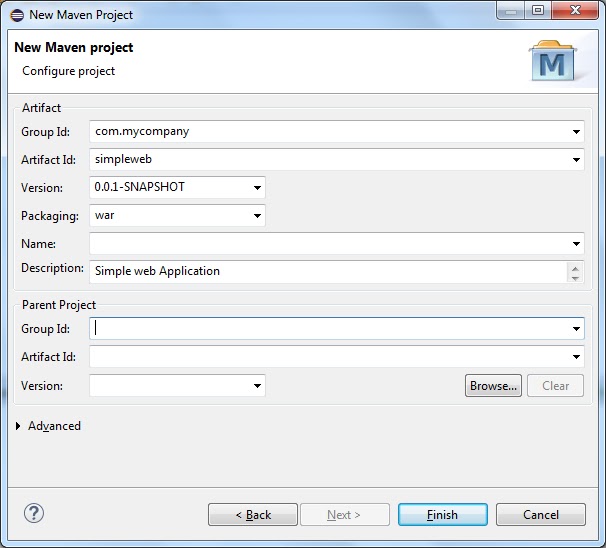Open Parent Project Artifact Id dropdown arrow

[576, 357]
